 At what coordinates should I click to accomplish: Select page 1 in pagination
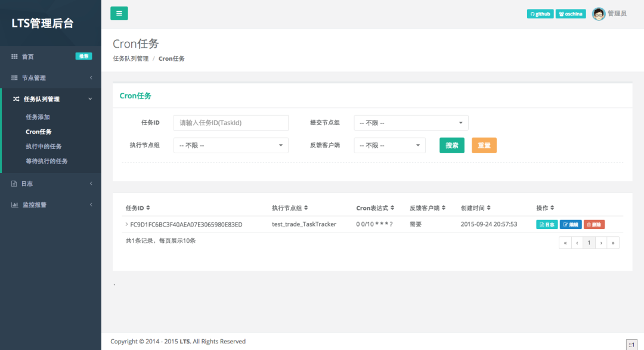[x=589, y=243]
